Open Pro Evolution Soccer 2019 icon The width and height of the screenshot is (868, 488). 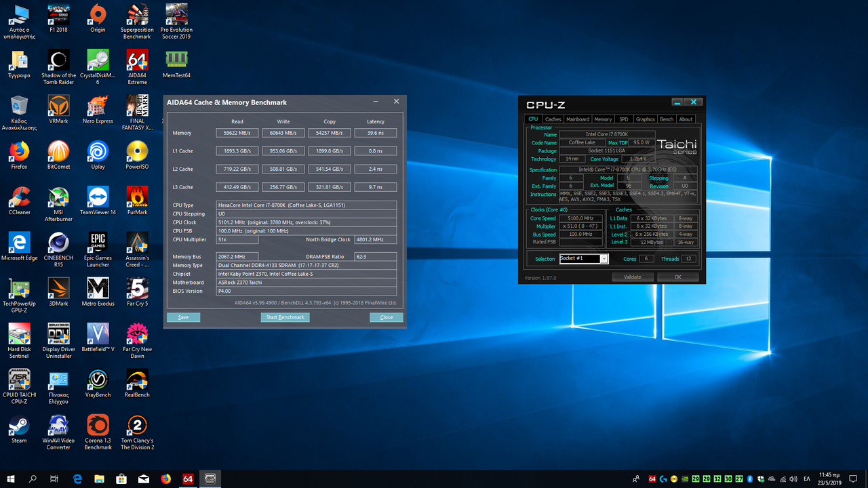(x=176, y=22)
